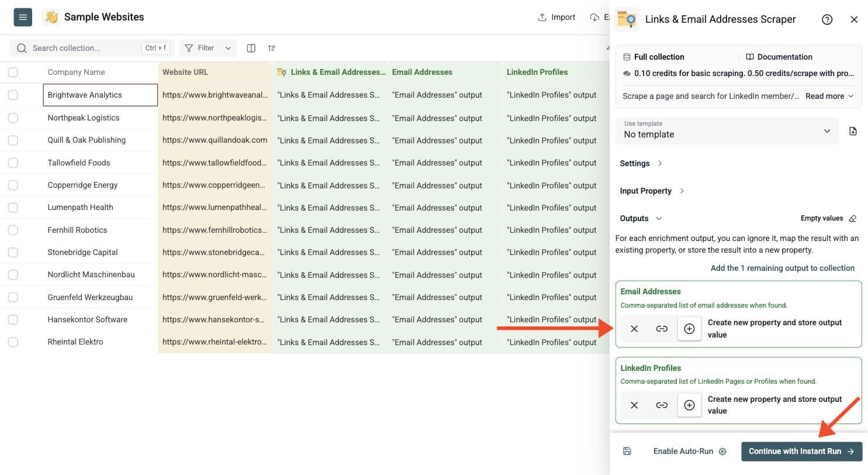Click the Email Addresses column header

tap(444, 72)
